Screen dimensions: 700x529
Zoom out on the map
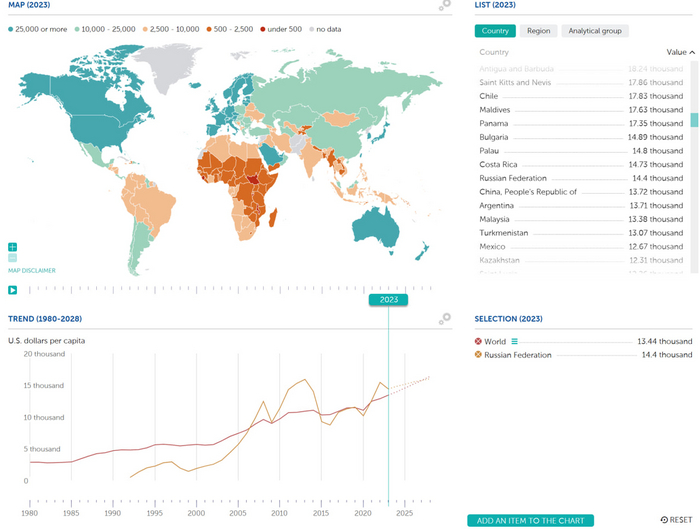(12, 258)
